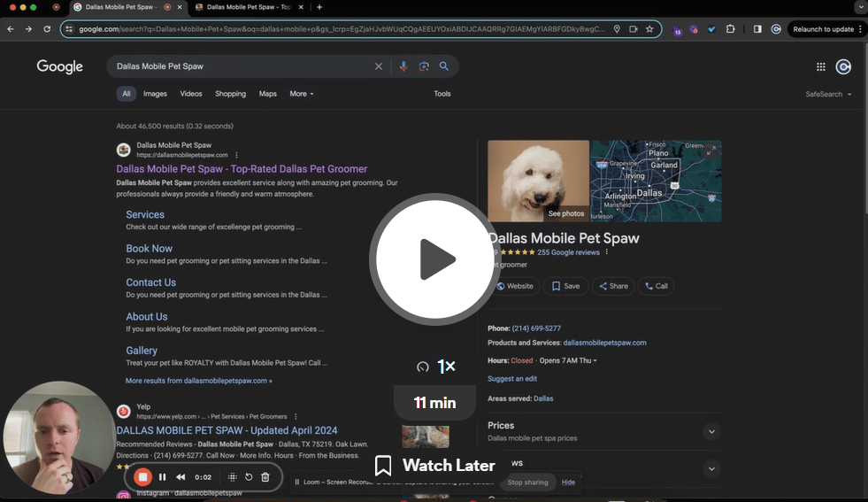Delete the Loom recording with trash icon
Screen dimensions: 868x502
tap(265, 476)
